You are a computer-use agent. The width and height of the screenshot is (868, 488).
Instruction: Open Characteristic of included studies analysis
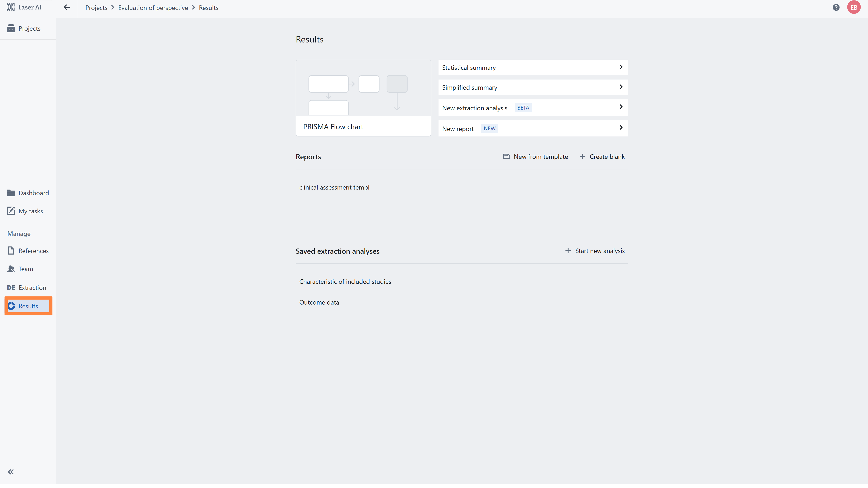[345, 282]
